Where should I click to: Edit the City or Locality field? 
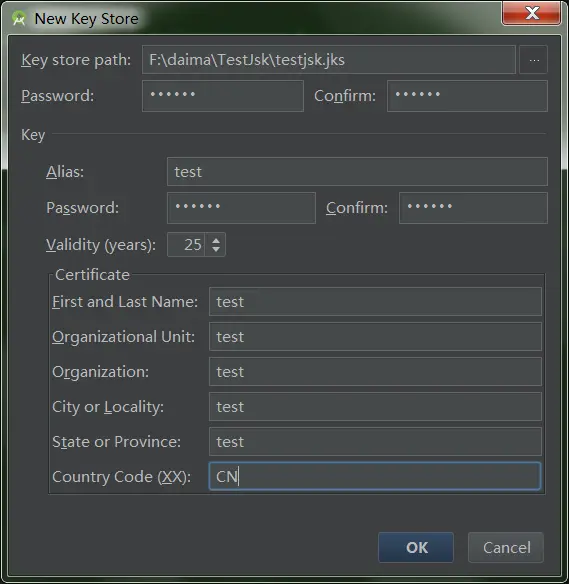point(375,406)
